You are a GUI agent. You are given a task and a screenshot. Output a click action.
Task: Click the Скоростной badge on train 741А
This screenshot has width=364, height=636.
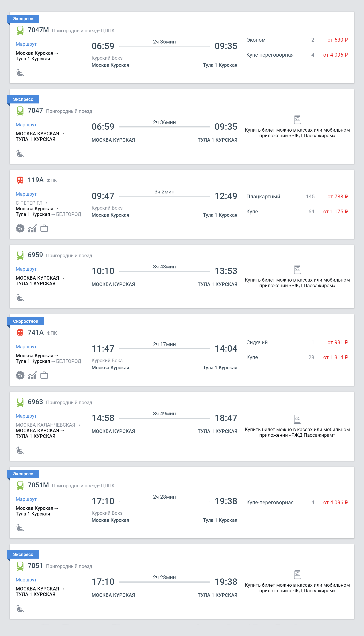(25, 321)
